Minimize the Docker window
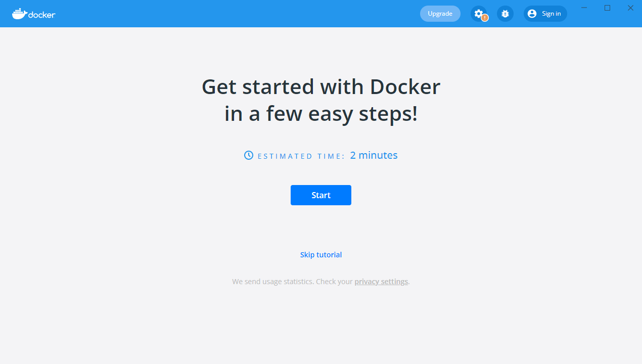Viewport: 642px width, 364px height. click(x=584, y=8)
